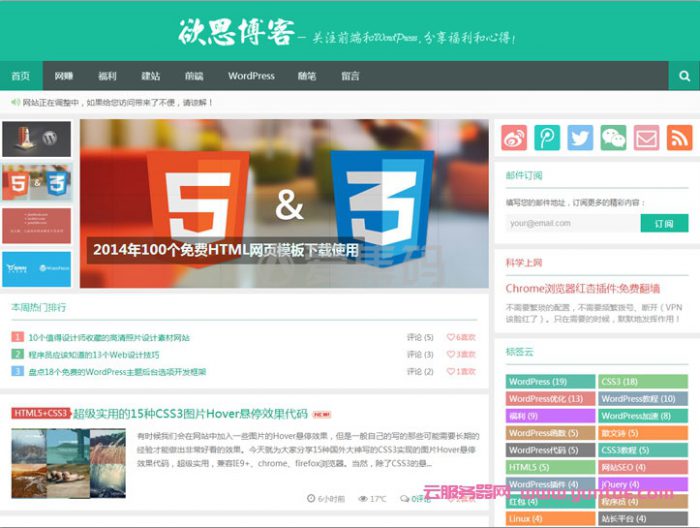The width and height of the screenshot is (700, 528).
Task: Click the email address input field
Action: click(571, 223)
